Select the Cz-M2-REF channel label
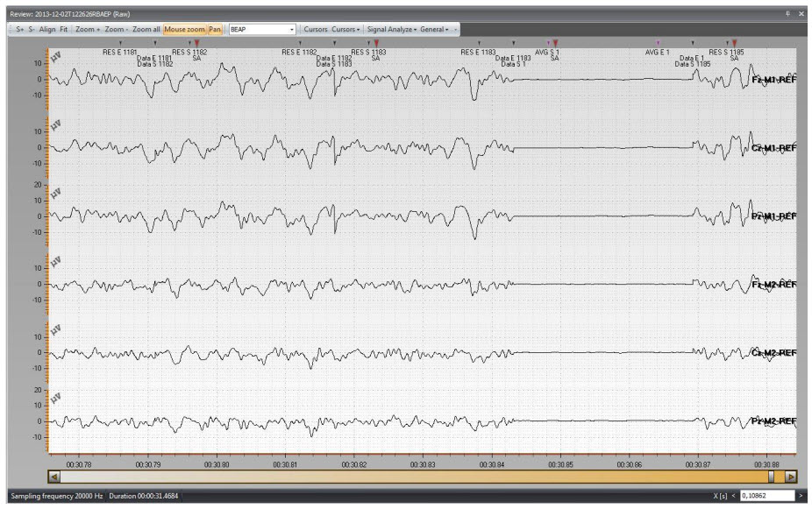 (773, 353)
